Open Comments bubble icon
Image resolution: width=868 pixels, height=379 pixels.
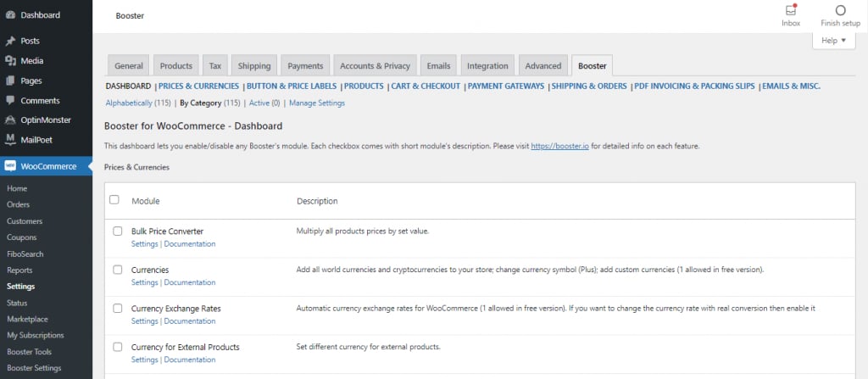(x=10, y=100)
